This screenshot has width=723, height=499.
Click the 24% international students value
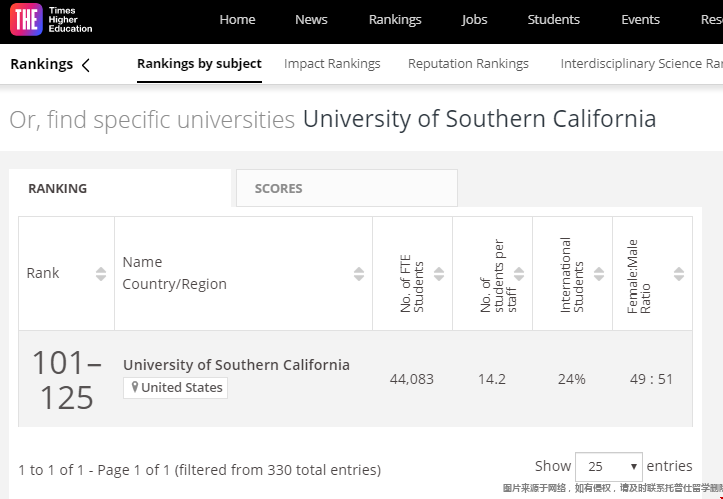pyautogui.click(x=572, y=380)
